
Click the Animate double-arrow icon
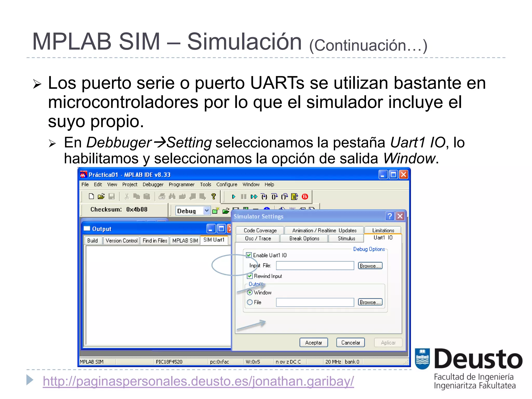click(254, 197)
